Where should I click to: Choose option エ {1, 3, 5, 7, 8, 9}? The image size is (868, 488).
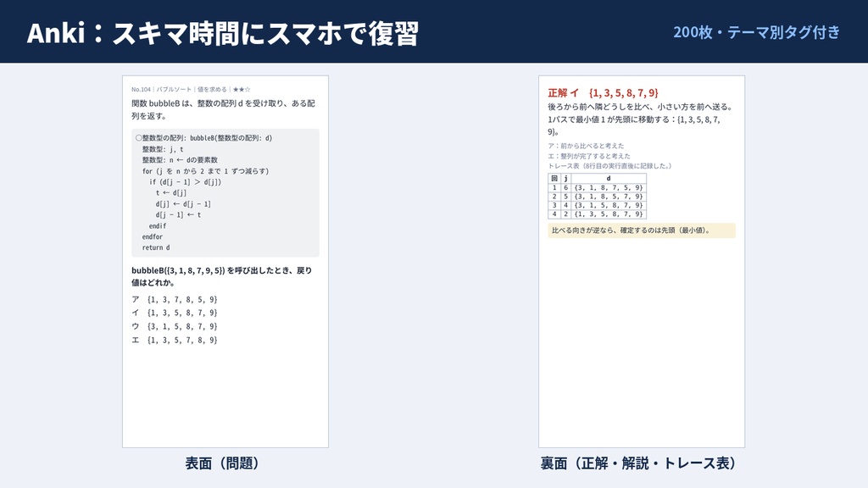[x=175, y=341]
